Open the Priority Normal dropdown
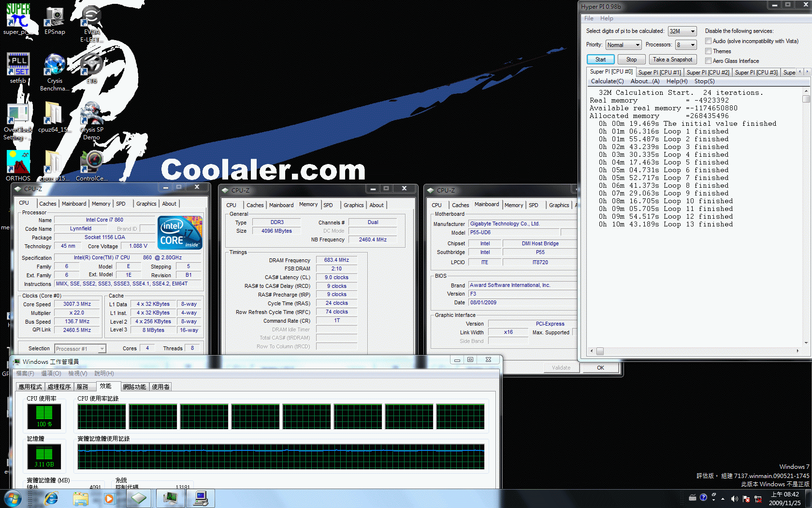The height and width of the screenshot is (508, 812). (x=623, y=45)
